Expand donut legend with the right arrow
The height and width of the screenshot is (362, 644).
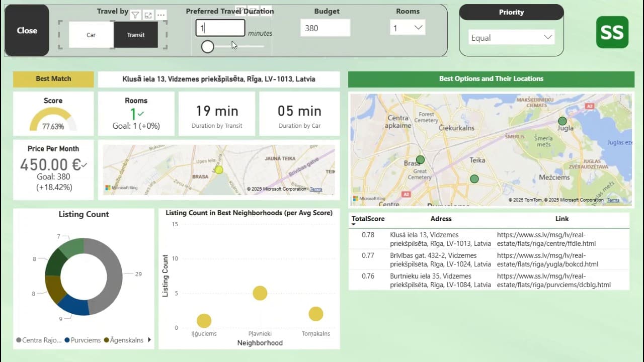tap(149, 340)
